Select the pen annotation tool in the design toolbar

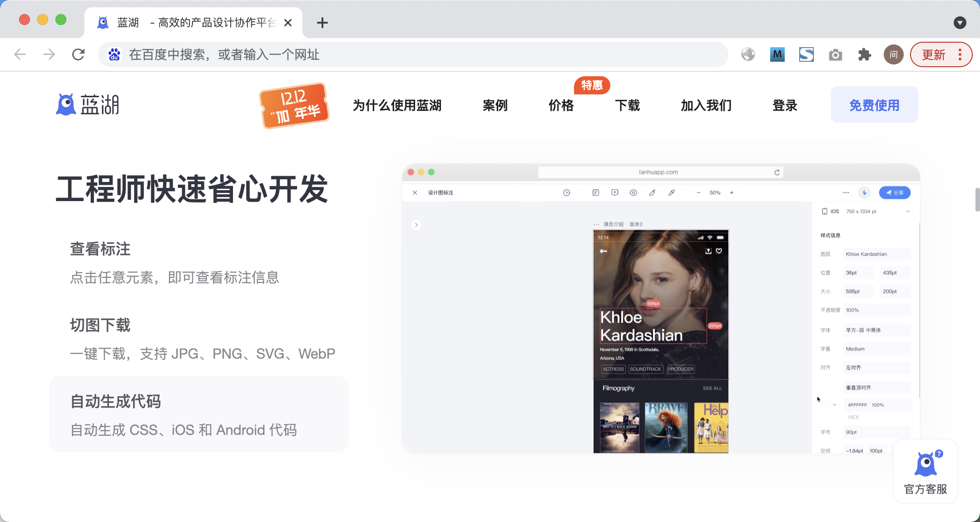tap(652, 192)
